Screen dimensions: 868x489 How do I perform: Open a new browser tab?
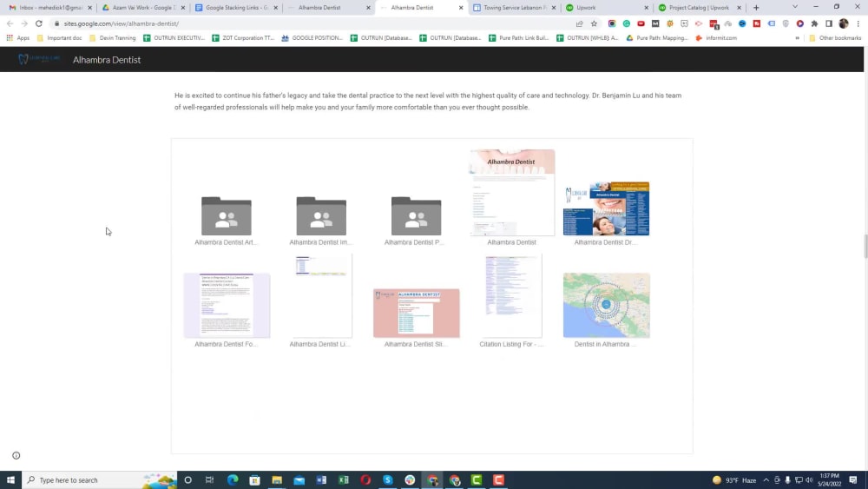(x=756, y=8)
